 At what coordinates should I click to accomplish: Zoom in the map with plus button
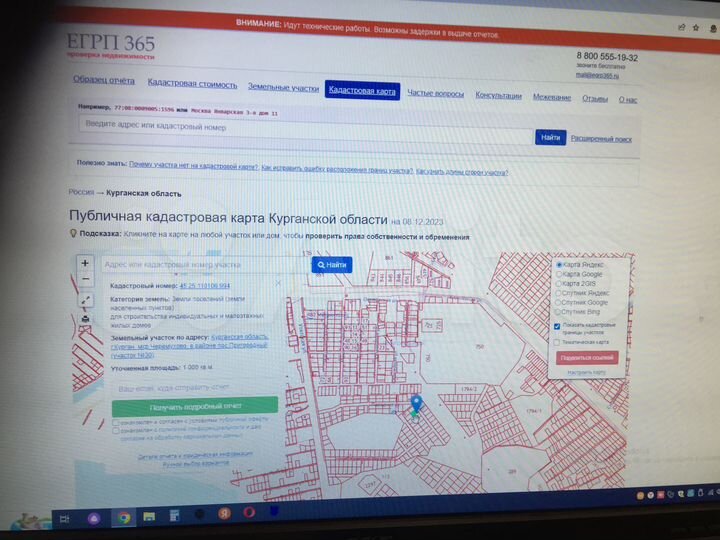pyautogui.click(x=85, y=264)
